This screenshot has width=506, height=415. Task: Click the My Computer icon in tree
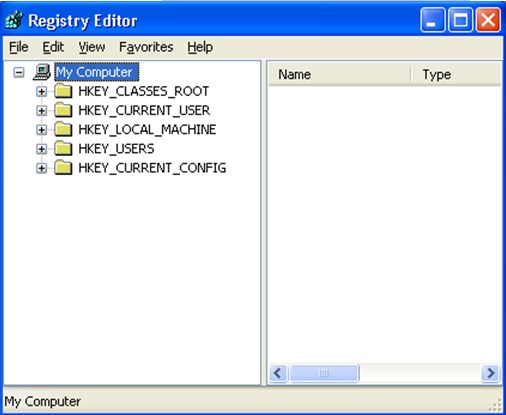(42, 72)
